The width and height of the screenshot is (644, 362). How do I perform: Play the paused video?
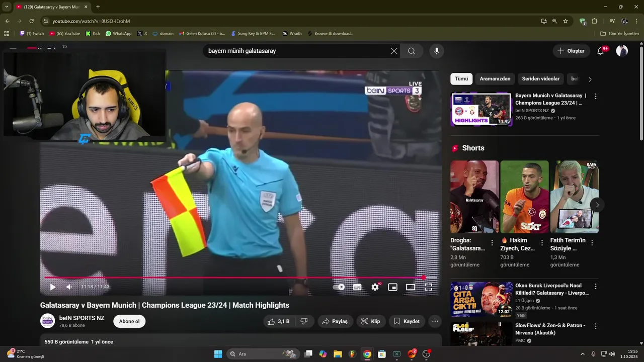[53, 287]
